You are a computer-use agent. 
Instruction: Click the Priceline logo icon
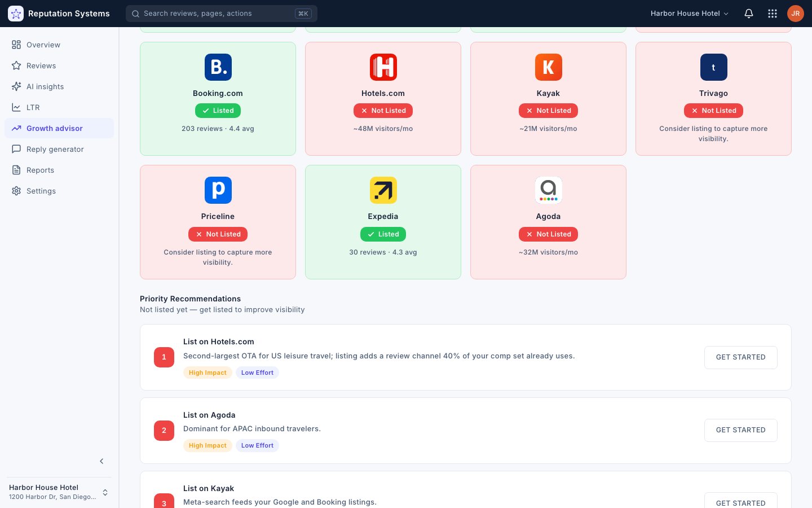tap(218, 190)
